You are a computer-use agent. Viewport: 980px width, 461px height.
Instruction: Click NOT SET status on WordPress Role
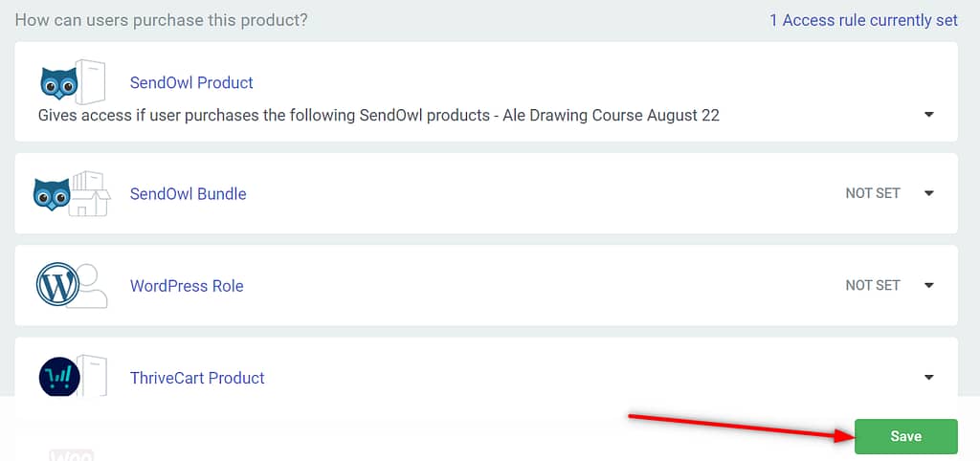[873, 285]
